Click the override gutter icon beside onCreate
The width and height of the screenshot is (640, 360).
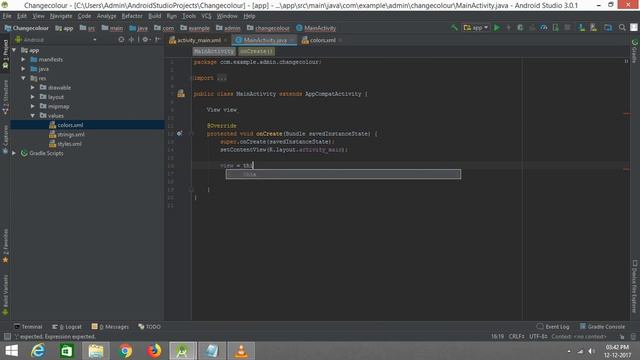click(180, 133)
